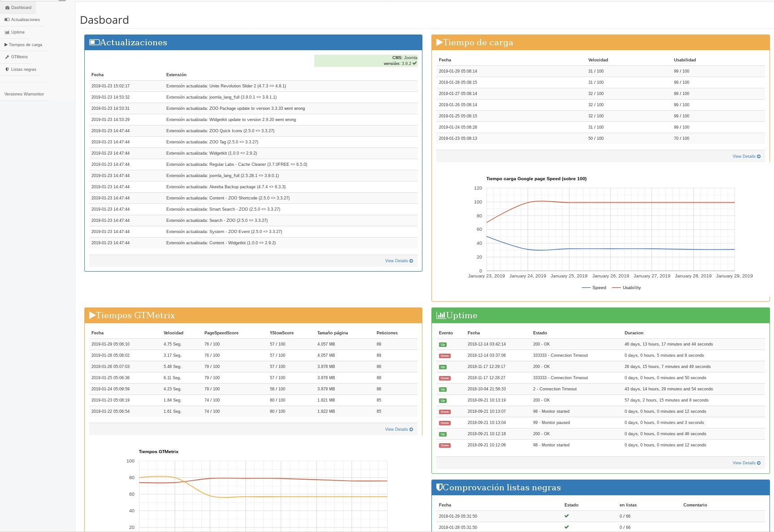The height and width of the screenshot is (532, 774).
Task: Click the shield icon in Comprobación listas negras header
Action: coord(439,487)
